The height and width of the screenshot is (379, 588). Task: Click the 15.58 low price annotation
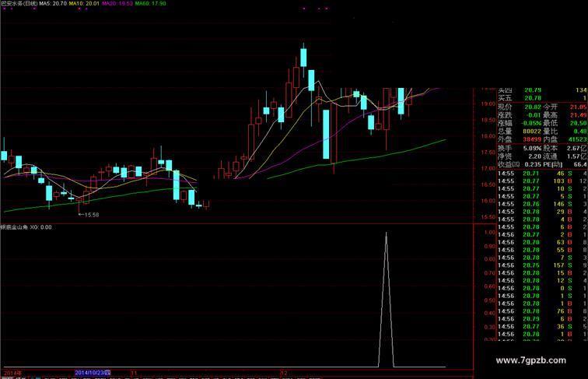[91, 215]
